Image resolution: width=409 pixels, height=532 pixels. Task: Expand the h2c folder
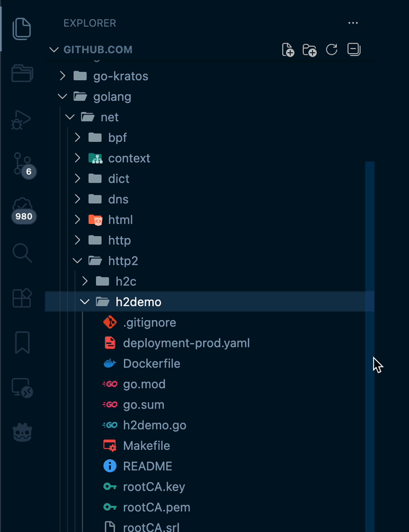point(125,281)
